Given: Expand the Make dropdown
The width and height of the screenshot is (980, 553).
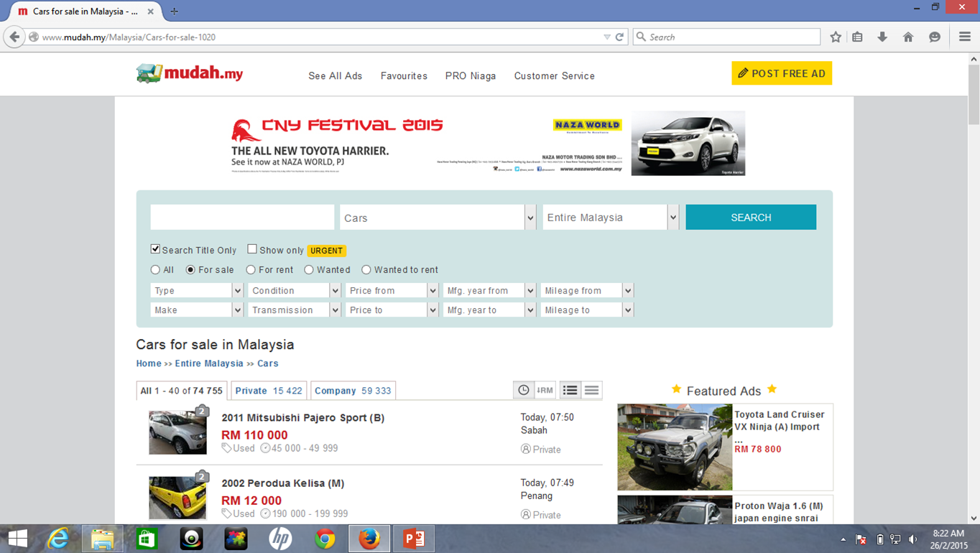Looking at the screenshot, I should pos(196,310).
